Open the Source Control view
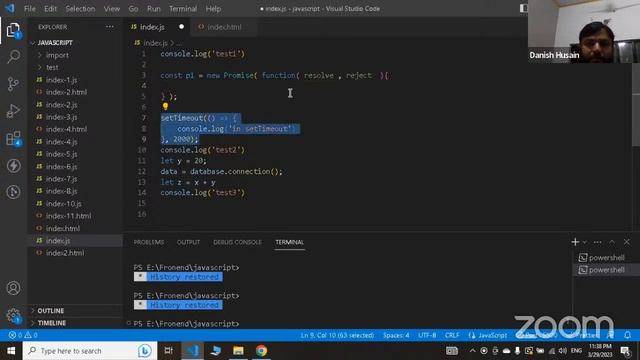 click(x=13, y=84)
